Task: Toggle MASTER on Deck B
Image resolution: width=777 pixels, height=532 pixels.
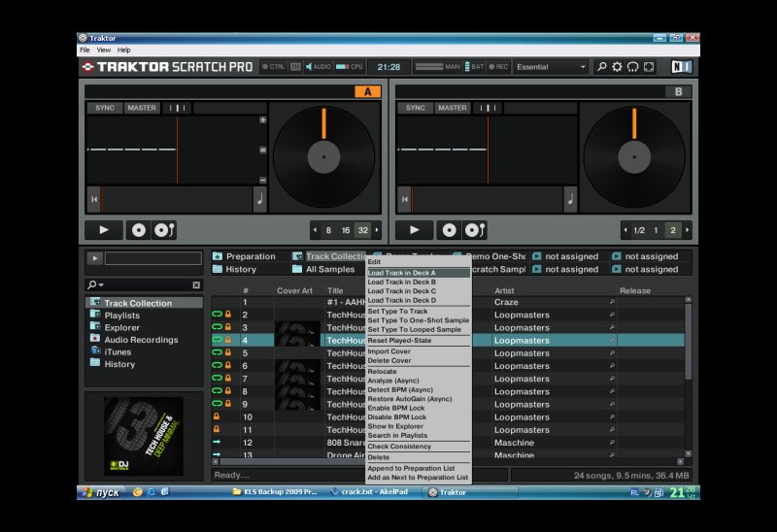Action: 452,108
